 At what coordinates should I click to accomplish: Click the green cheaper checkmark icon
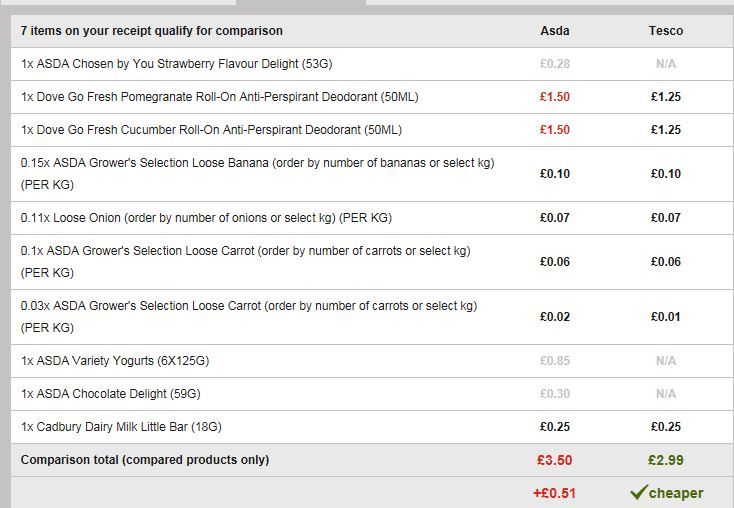638,492
